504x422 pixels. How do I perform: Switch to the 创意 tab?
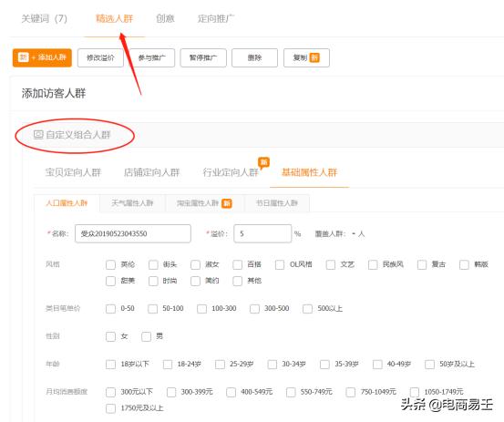[165, 18]
